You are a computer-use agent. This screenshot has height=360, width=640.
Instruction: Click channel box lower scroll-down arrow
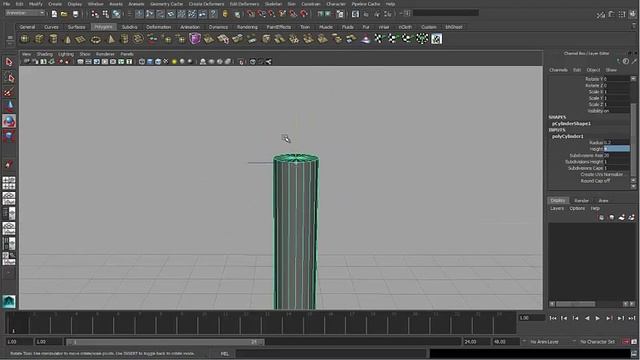pyautogui.click(x=633, y=186)
